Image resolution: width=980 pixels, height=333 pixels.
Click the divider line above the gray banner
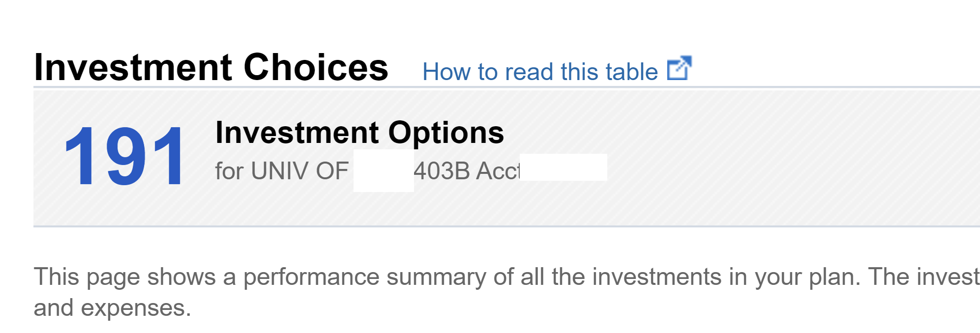point(506,87)
